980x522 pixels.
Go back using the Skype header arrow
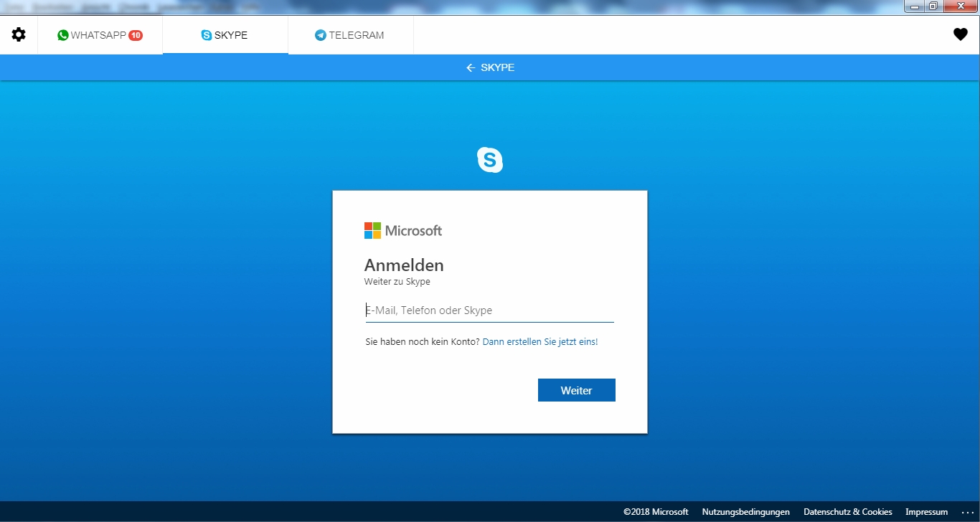[471, 67]
